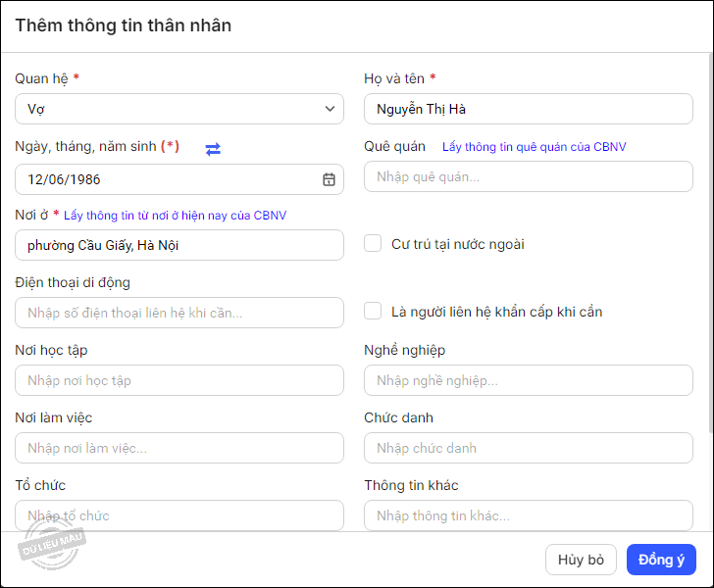Click the swap date format arrows icon

[213, 148]
